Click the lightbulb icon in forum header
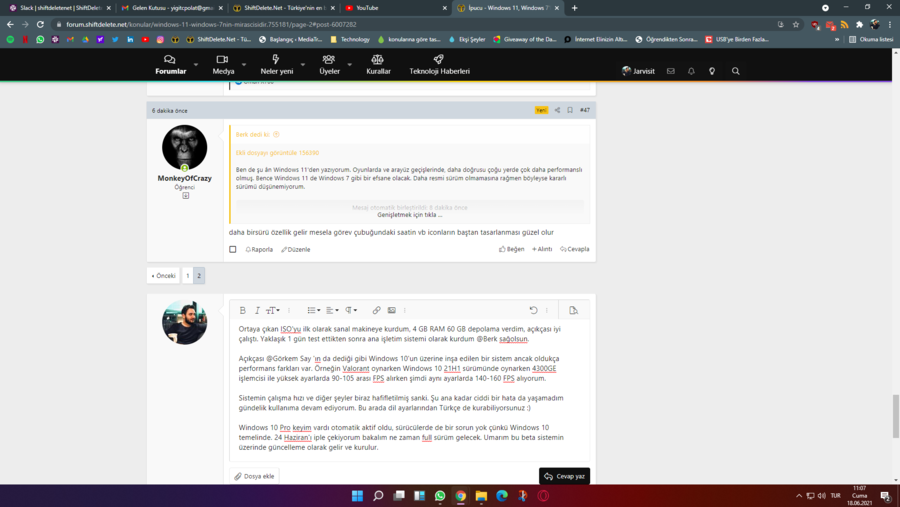900x507 pixels. tap(712, 71)
